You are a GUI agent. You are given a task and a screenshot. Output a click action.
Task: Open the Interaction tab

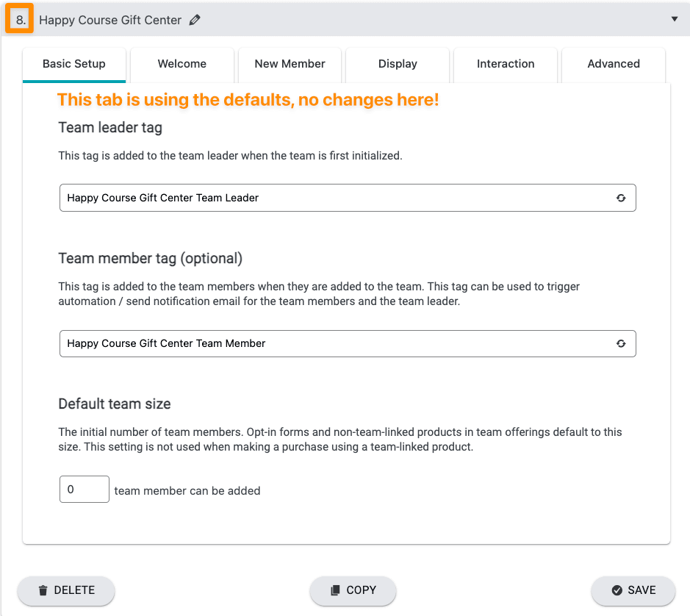pos(506,64)
